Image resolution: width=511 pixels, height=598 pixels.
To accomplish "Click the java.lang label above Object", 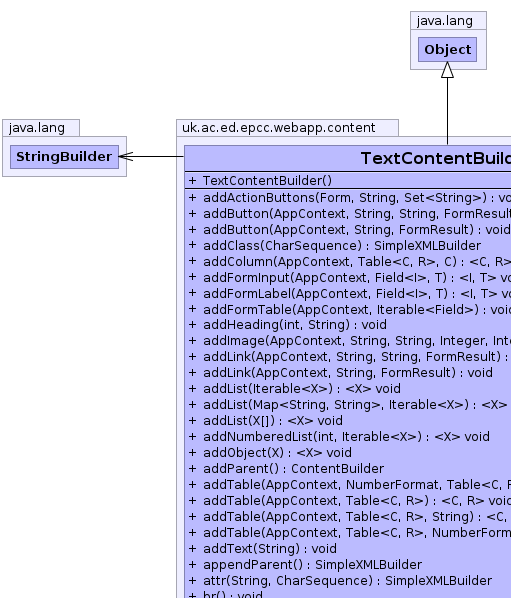I will (445, 21).
